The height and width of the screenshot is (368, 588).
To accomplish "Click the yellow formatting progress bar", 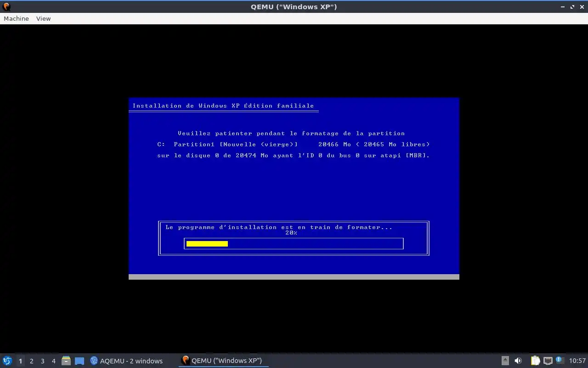I will click(x=207, y=244).
